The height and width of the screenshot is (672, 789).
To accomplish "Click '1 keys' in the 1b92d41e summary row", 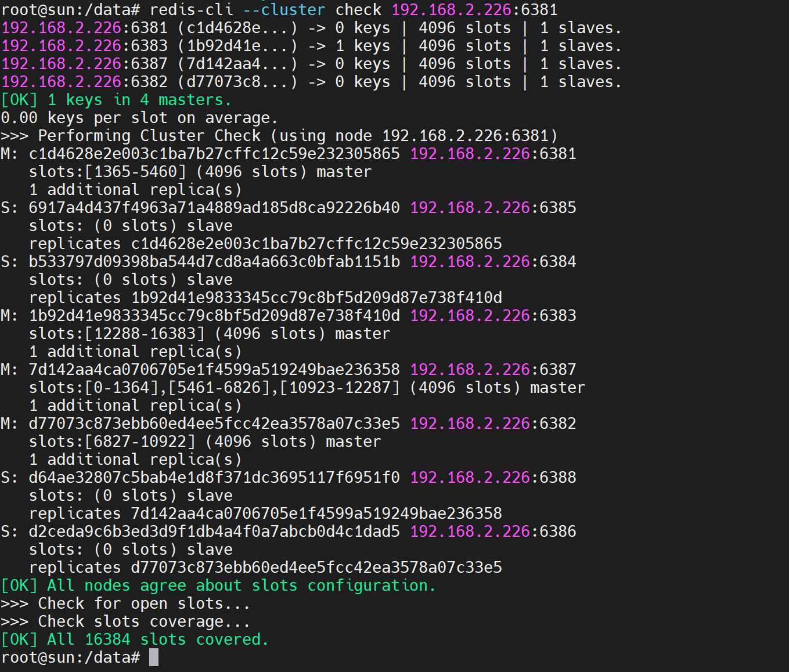I will (x=363, y=46).
